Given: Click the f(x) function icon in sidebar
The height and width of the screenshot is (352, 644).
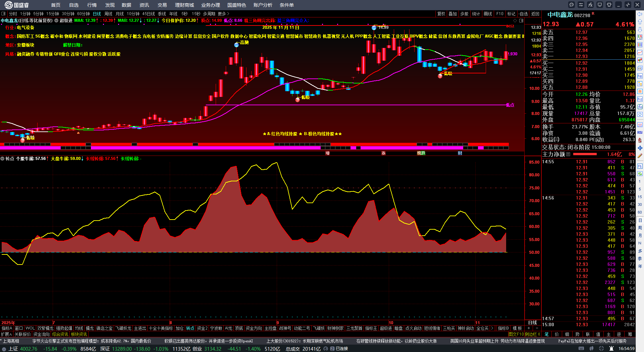Looking at the screenshot, I should tap(640, 107).
